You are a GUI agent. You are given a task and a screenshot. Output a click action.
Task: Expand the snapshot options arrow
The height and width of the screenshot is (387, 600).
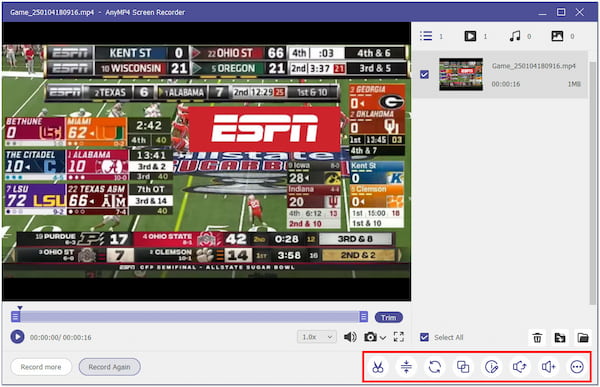383,338
